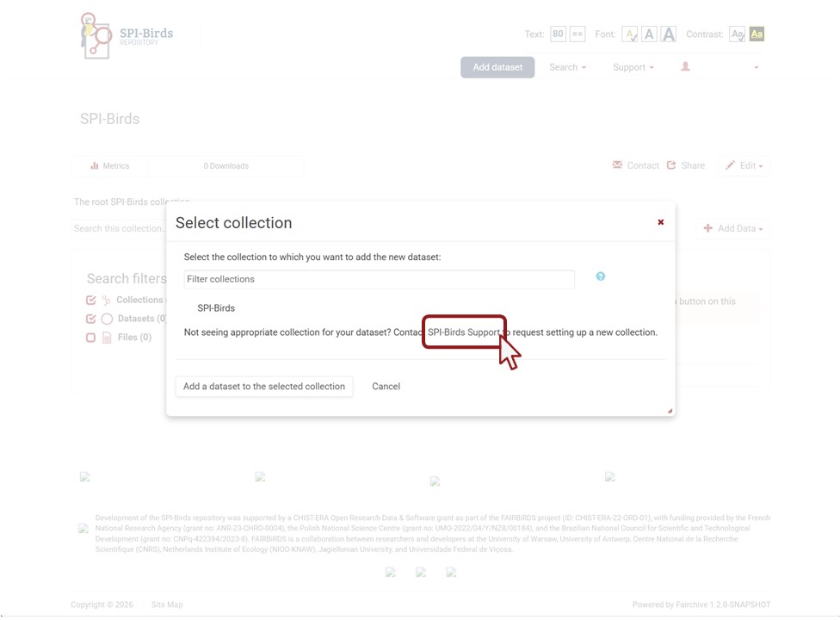Viewport: 840px width, 620px height.
Task: Select the largest font size icon
Action: 668,34
